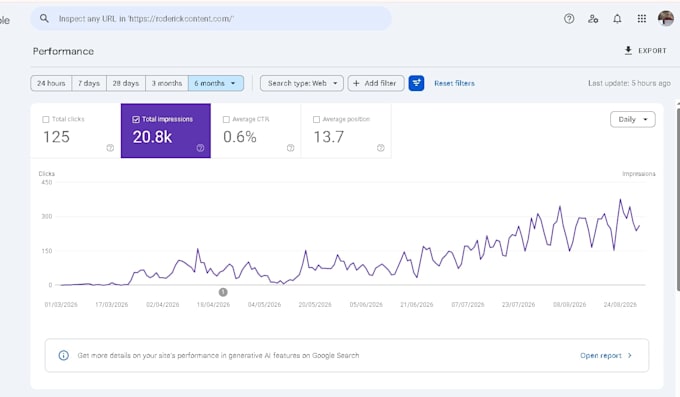
Task: Open the Search type: Web dropdown
Action: click(x=302, y=83)
